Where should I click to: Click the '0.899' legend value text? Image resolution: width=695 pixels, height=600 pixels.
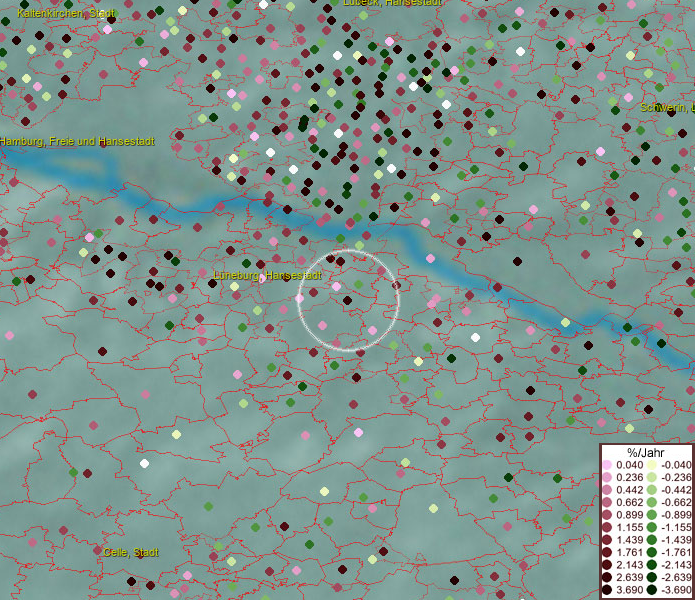629,515
